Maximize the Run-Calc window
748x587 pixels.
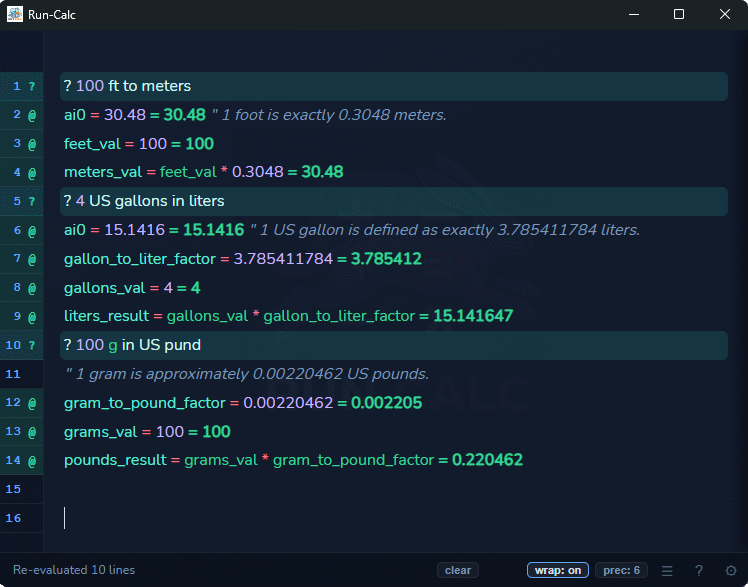coord(679,14)
